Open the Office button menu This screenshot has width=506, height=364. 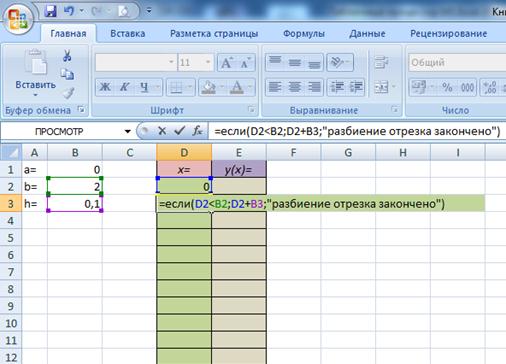click(17, 18)
